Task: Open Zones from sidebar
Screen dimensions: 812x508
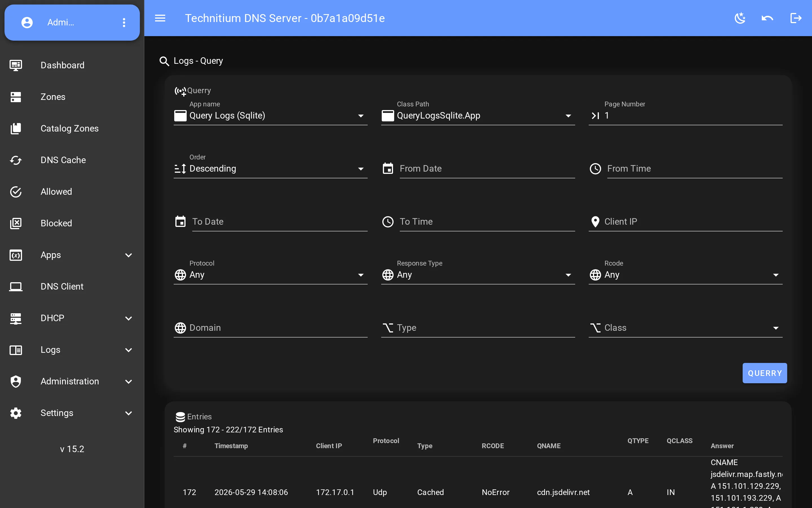Action: pyautogui.click(x=72, y=97)
